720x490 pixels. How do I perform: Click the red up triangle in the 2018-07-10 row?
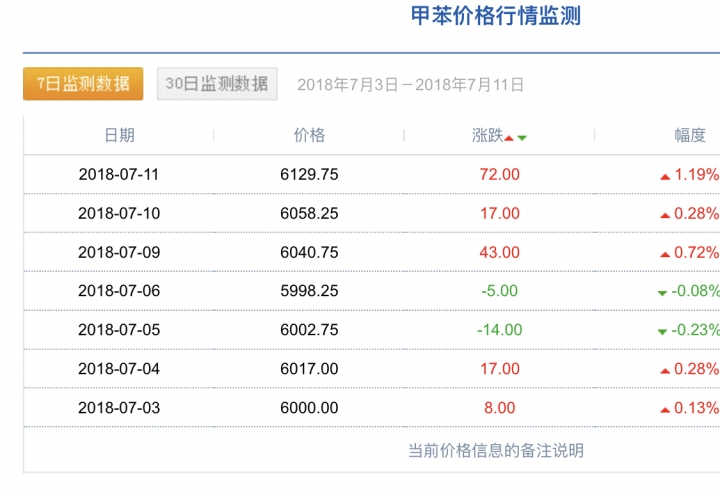(x=665, y=215)
